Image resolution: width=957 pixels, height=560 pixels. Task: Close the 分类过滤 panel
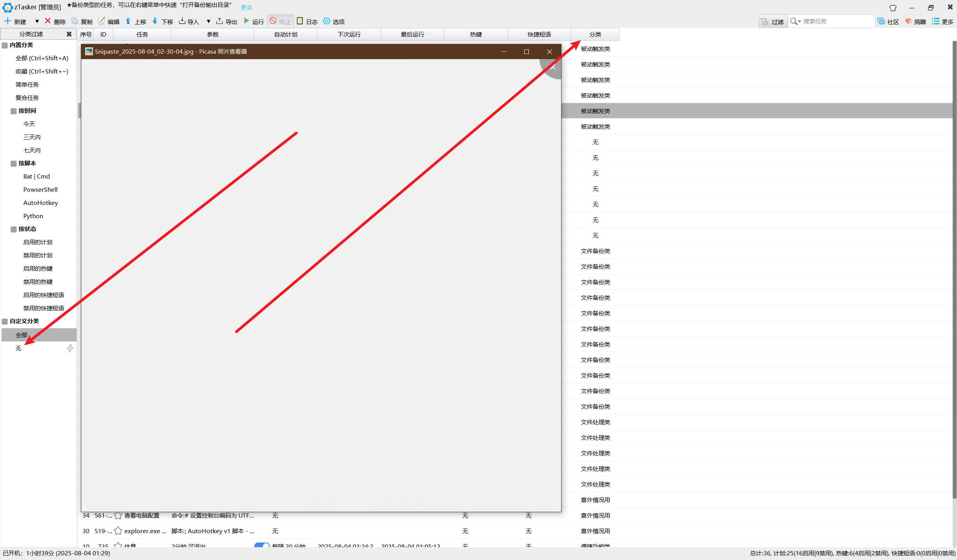69,34
